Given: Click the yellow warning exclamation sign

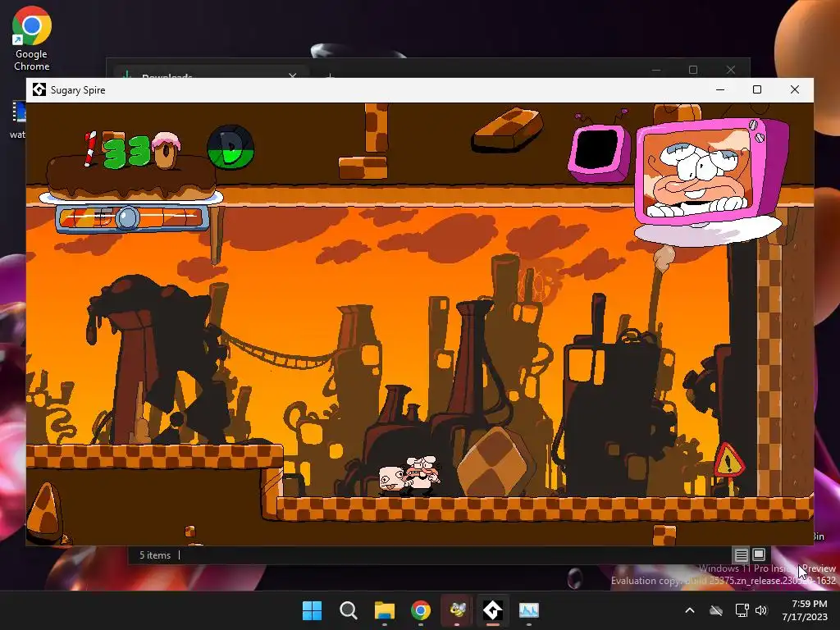Looking at the screenshot, I should pyautogui.click(x=728, y=459).
